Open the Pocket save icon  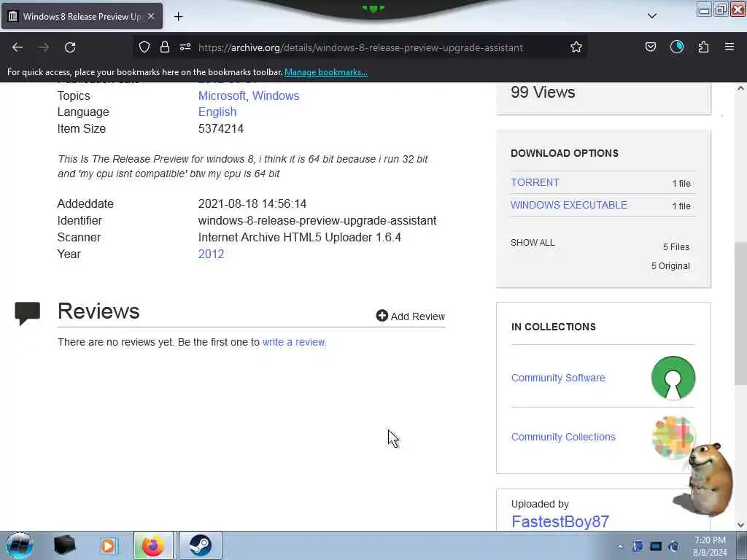point(650,47)
